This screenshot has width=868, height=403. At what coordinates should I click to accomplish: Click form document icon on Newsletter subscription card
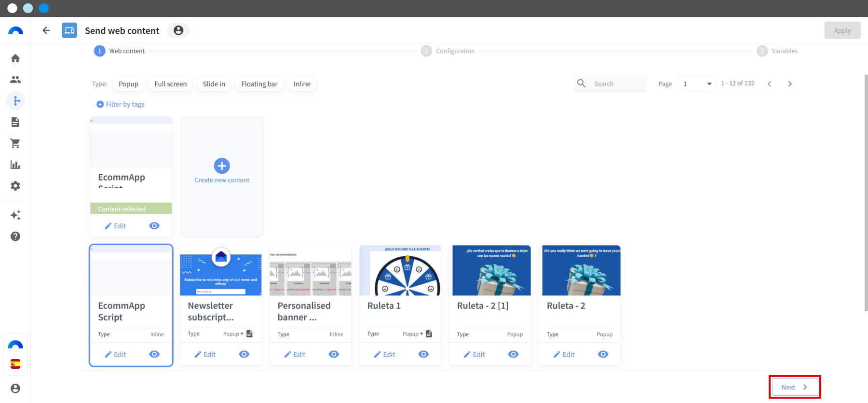point(250,334)
